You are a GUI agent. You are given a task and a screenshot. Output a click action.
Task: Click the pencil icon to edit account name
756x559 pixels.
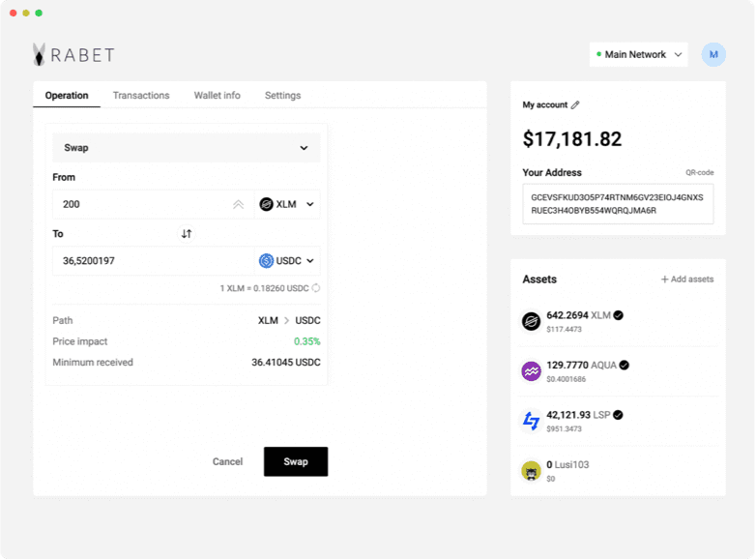click(x=575, y=104)
